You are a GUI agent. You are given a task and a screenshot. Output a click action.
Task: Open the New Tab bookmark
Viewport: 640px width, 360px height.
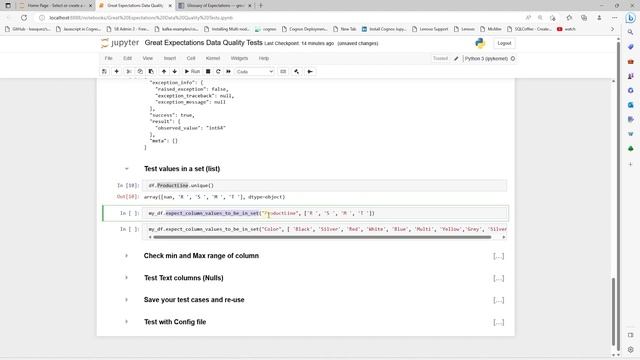(x=344, y=29)
